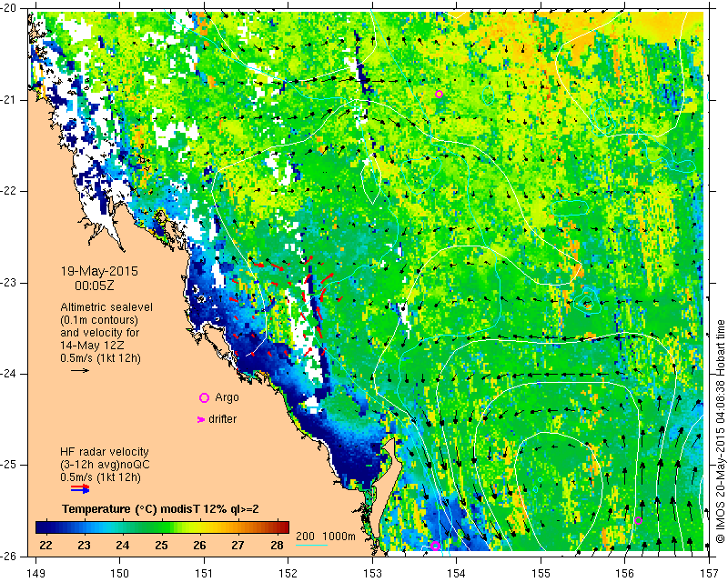Click the magenta drifter legend symbol
The width and height of the screenshot is (728, 582).
[x=201, y=419]
